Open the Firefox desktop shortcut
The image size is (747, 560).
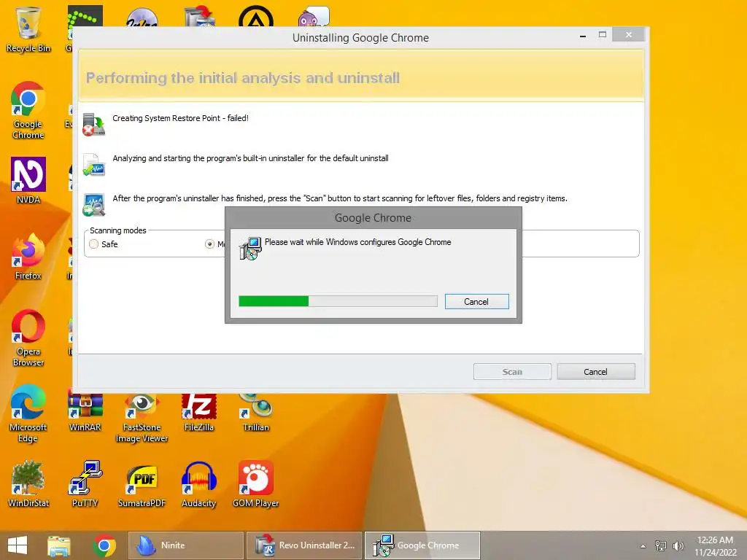[x=28, y=256]
